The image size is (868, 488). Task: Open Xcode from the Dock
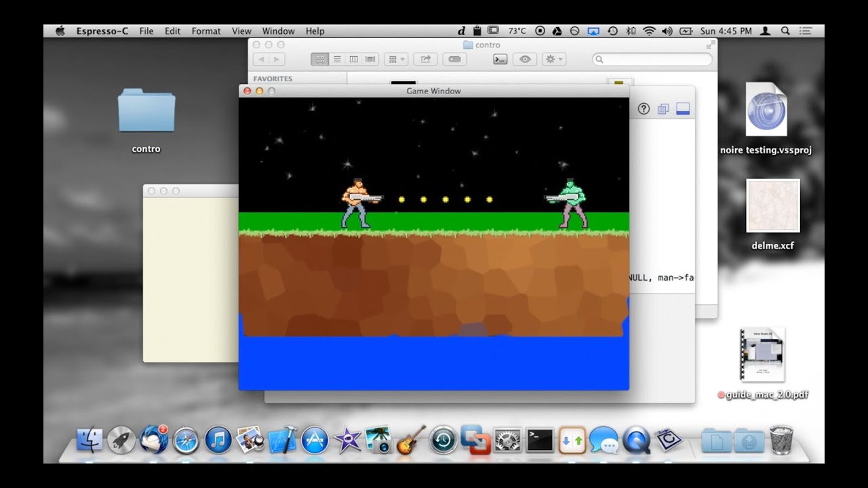coord(282,441)
